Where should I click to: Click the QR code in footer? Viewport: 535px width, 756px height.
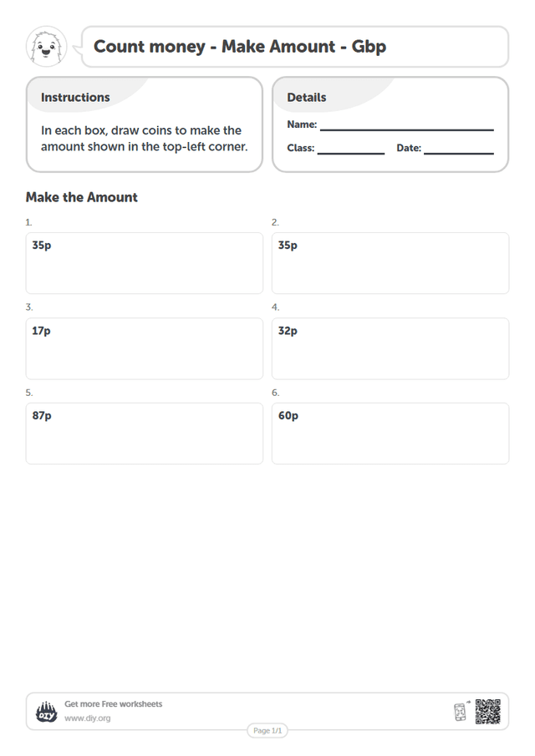(487, 712)
